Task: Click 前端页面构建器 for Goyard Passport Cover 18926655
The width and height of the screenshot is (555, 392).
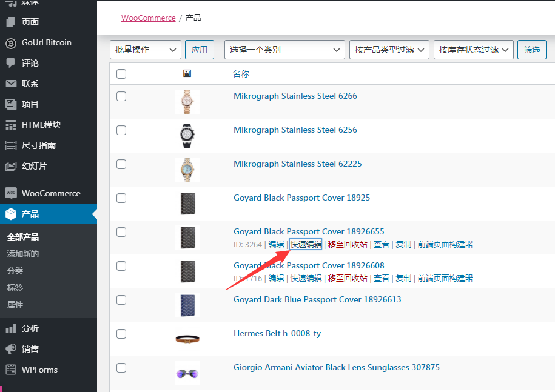Action: (445, 244)
